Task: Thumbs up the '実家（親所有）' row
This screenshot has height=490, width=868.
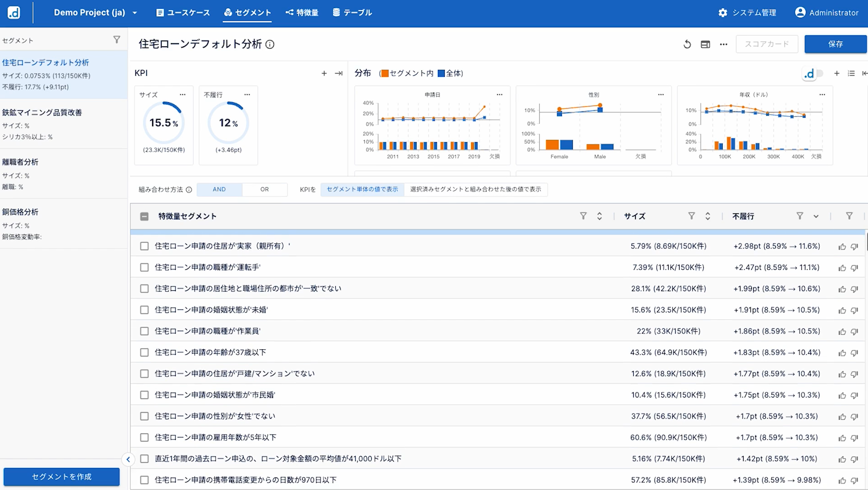Action: 842,247
